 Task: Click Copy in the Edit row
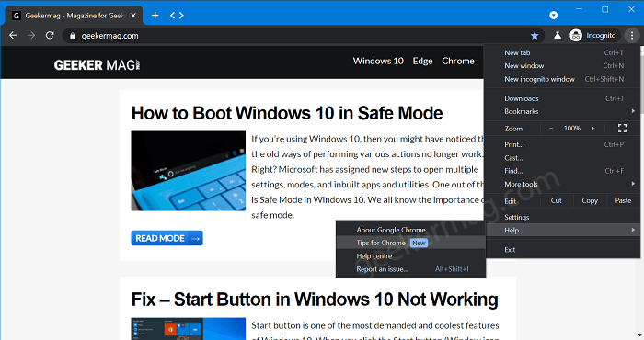click(590, 200)
